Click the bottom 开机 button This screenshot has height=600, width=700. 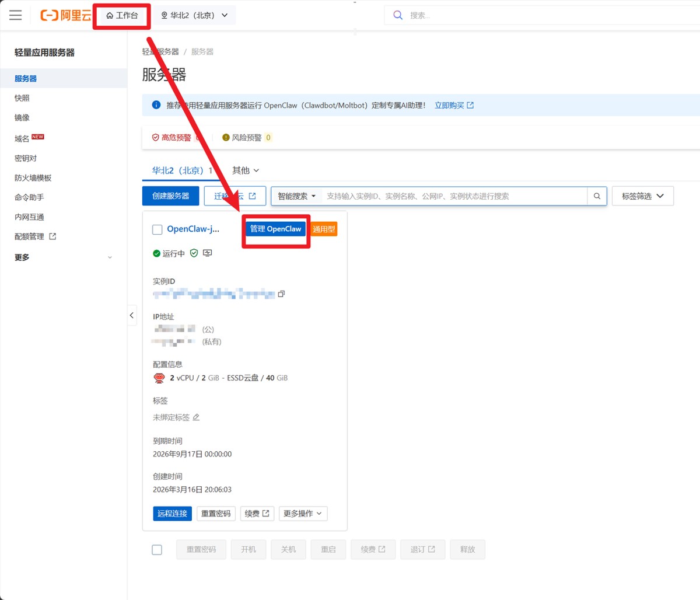click(x=249, y=549)
